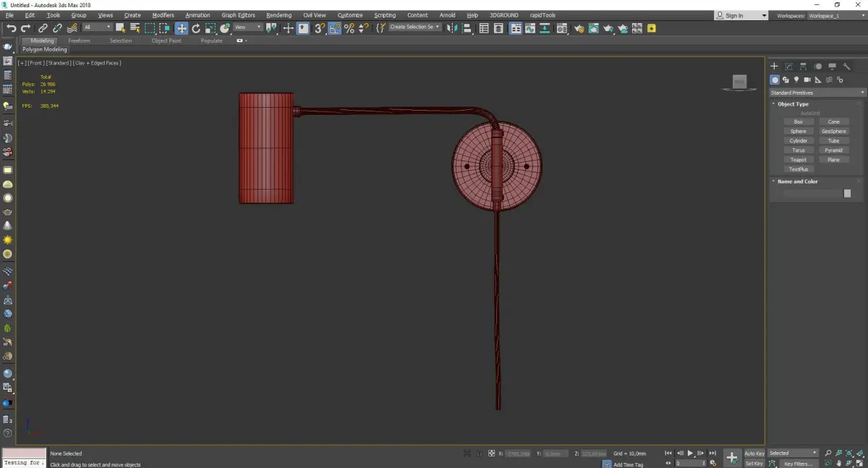Open the Sign In dropdown arrow
This screenshot has width=868, height=468.
click(764, 15)
